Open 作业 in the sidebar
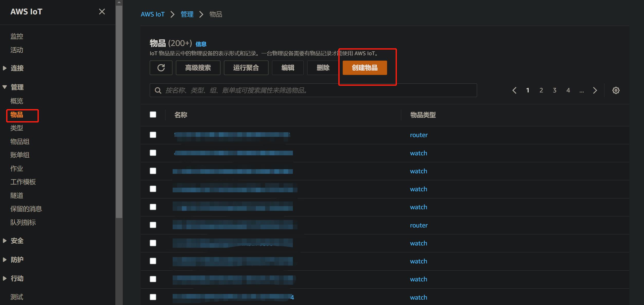 pyautogui.click(x=17, y=168)
